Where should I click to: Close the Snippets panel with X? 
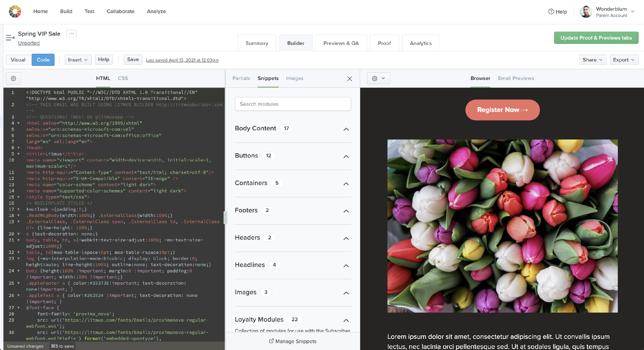point(349,79)
